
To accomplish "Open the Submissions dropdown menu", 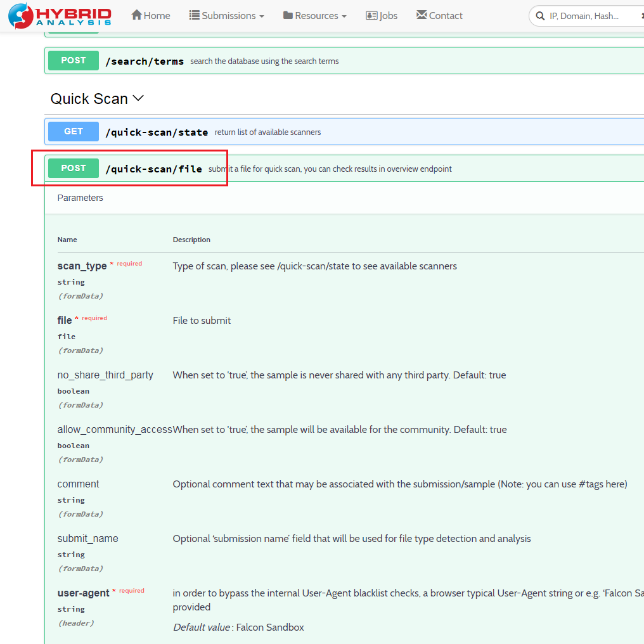I will (x=227, y=16).
